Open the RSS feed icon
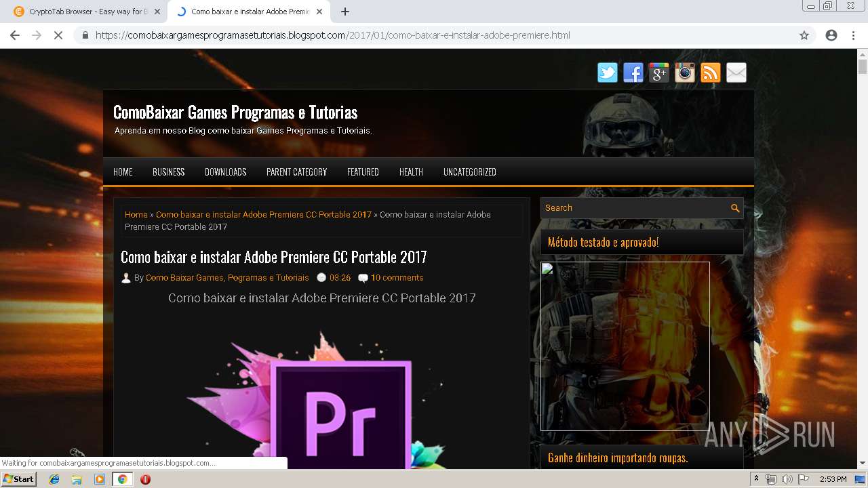This screenshot has width=868, height=488. point(711,73)
